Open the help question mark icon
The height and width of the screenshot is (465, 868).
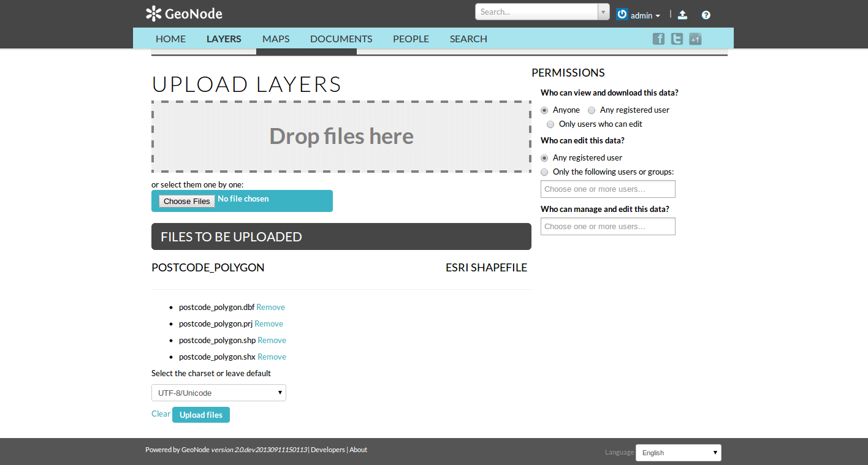click(x=706, y=15)
